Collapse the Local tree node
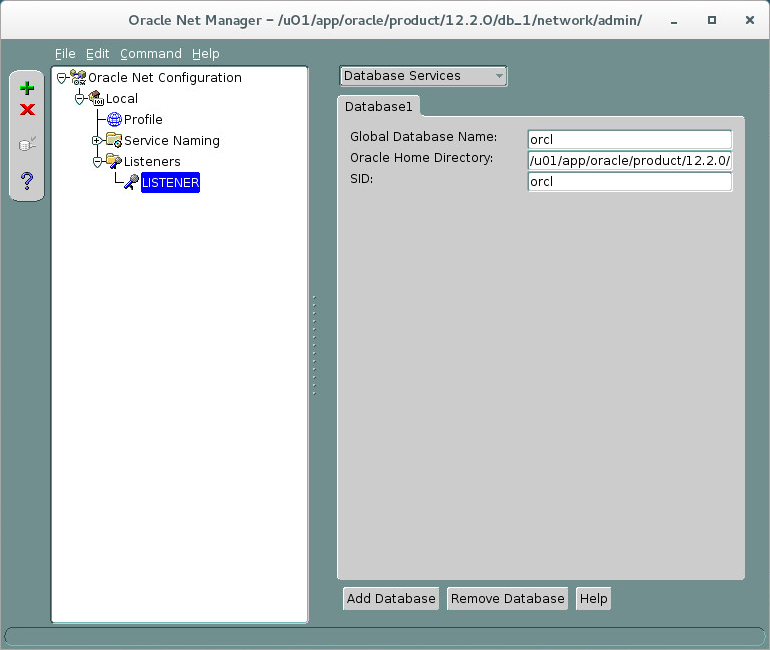Viewport: 770px width, 650px height. (80, 99)
